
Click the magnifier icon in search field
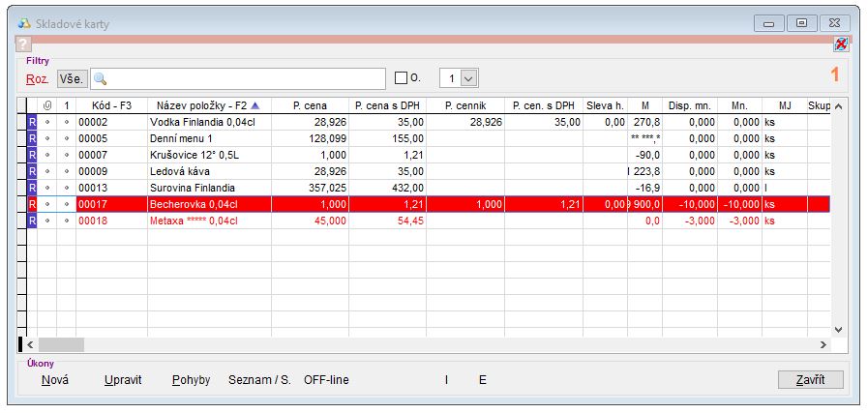tap(100, 78)
